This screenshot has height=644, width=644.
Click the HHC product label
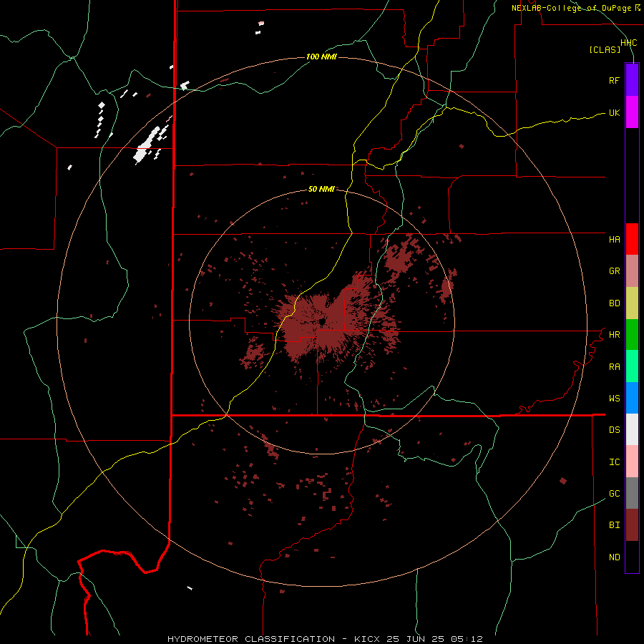coord(628,43)
